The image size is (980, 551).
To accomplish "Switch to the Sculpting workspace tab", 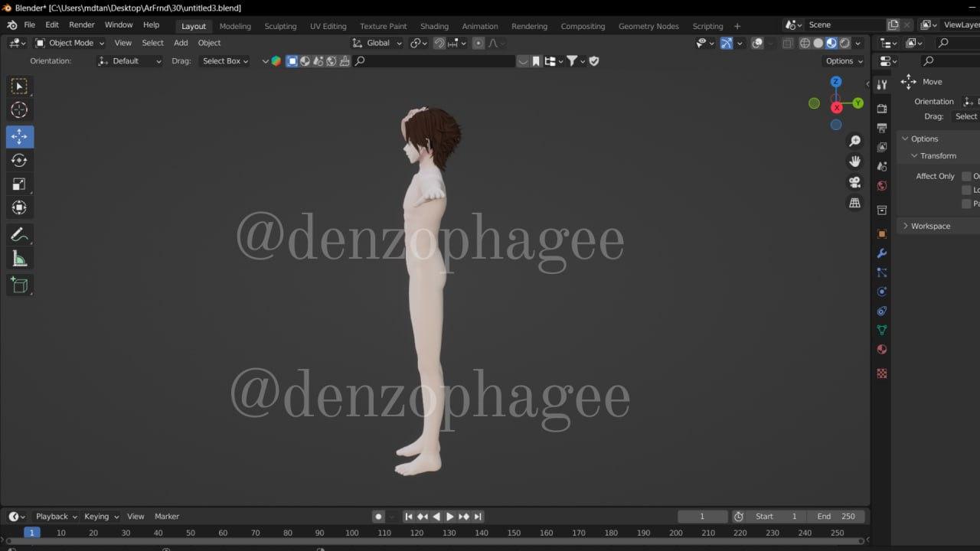I will coord(280,26).
